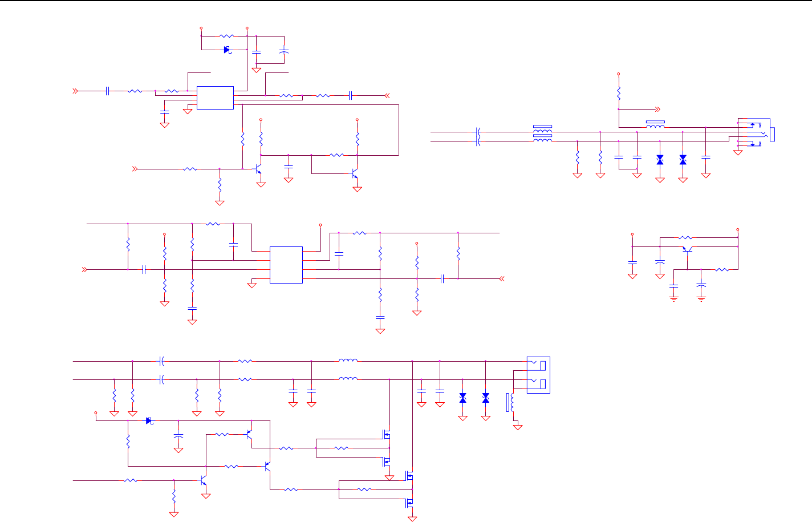Select the input port arrow left of the top circuit
This screenshot has width=812, height=522.
click(x=75, y=91)
